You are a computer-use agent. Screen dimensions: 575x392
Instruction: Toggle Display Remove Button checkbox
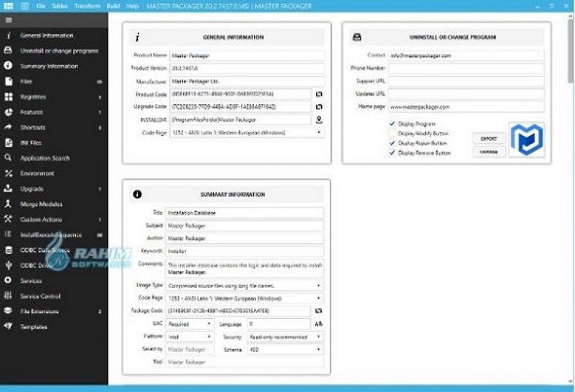click(x=392, y=153)
